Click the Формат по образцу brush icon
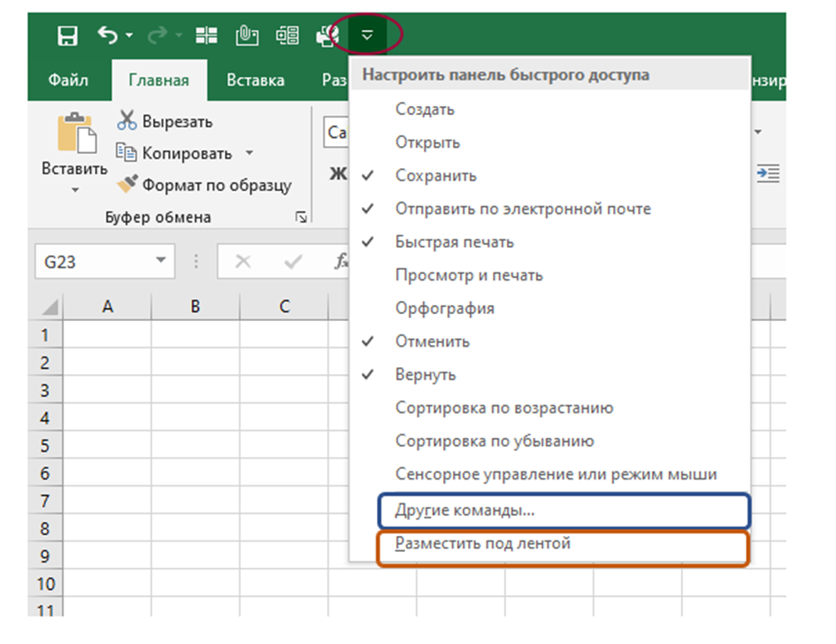Image resolution: width=836 pixels, height=644 pixels. pyautogui.click(x=127, y=185)
